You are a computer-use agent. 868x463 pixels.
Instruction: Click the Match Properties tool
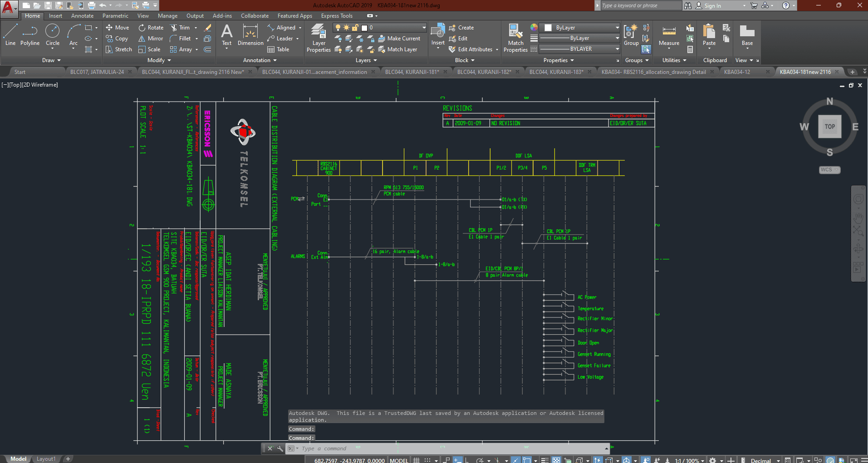click(x=515, y=38)
